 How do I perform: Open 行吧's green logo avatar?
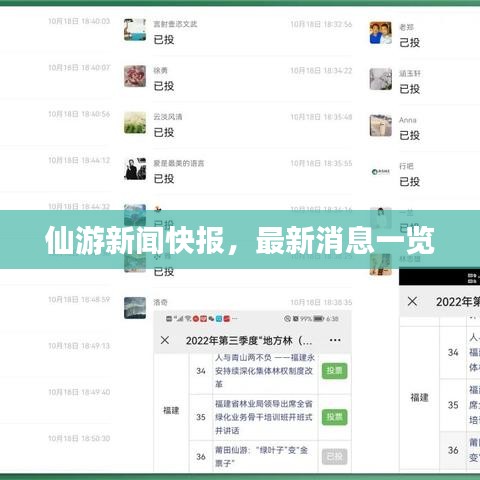(x=381, y=172)
